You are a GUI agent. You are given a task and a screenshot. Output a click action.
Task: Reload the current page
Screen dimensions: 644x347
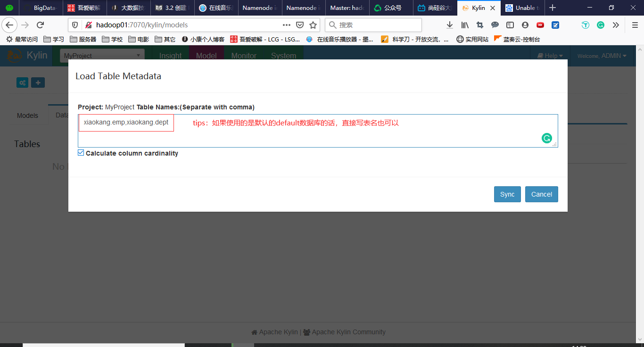tap(40, 25)
